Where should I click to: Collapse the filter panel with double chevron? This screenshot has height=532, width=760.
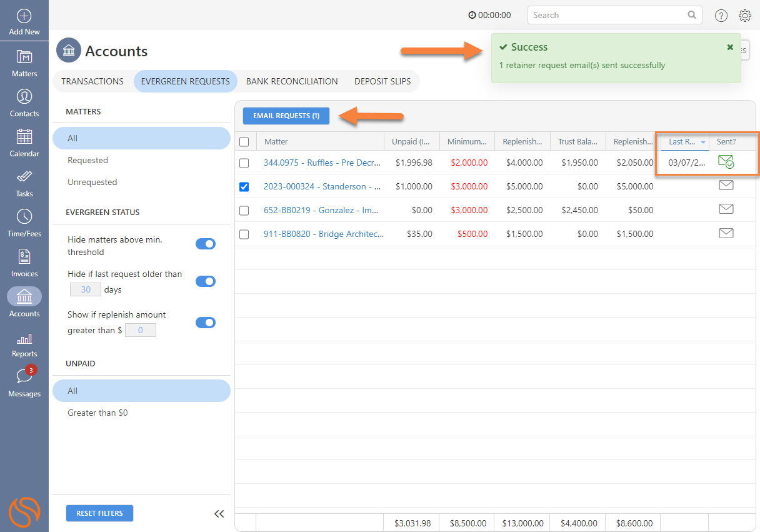coord(219,514)
